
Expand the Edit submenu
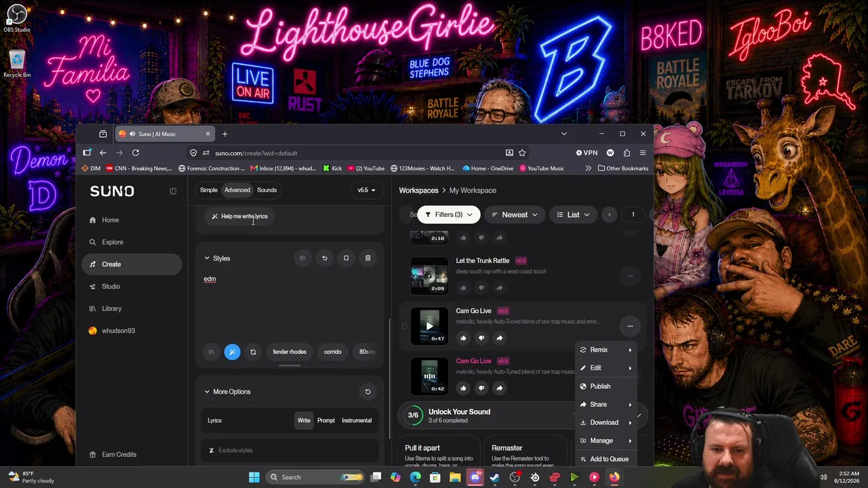[606, 368]
